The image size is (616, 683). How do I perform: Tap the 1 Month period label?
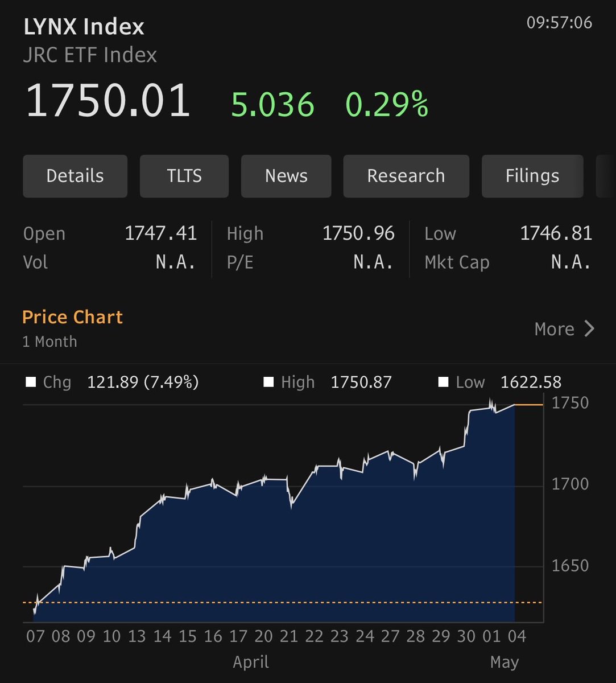pos(49,341)
